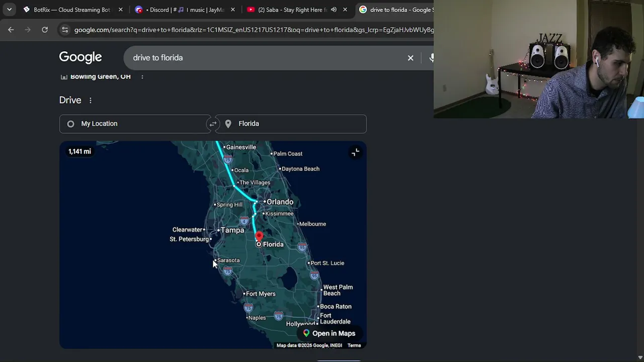Close the Saba YouTube tab
This screenshot has width=644, height=362.
[x=345, y=10]
